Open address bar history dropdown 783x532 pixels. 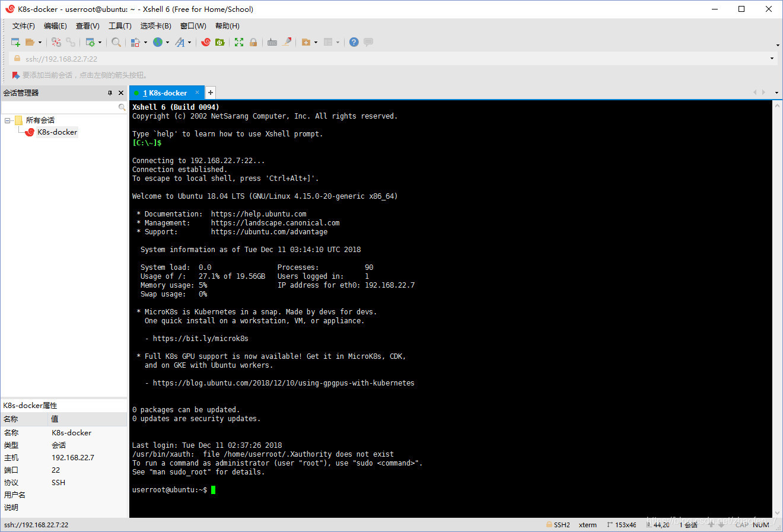coord(772,59)
